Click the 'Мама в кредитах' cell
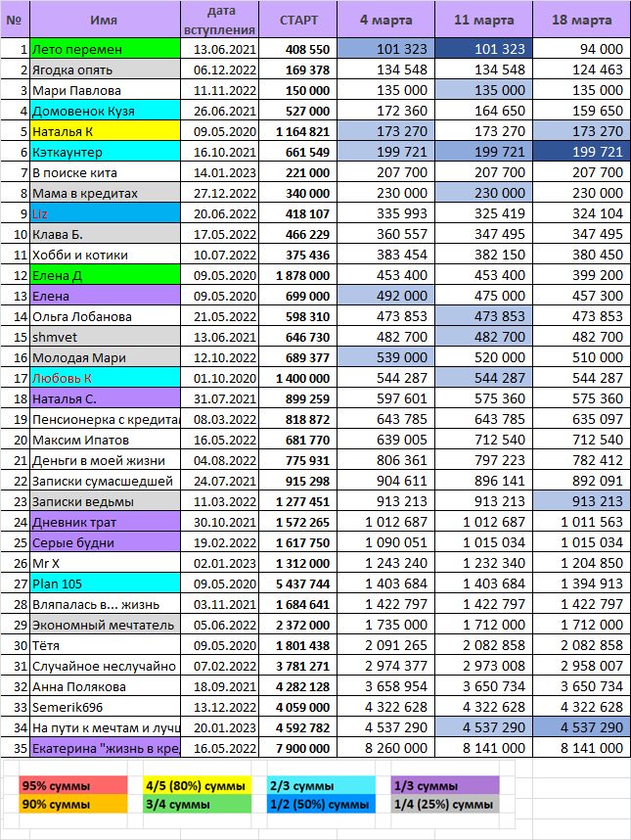Viewport: 631px width, 840px height. coord(105,193)
